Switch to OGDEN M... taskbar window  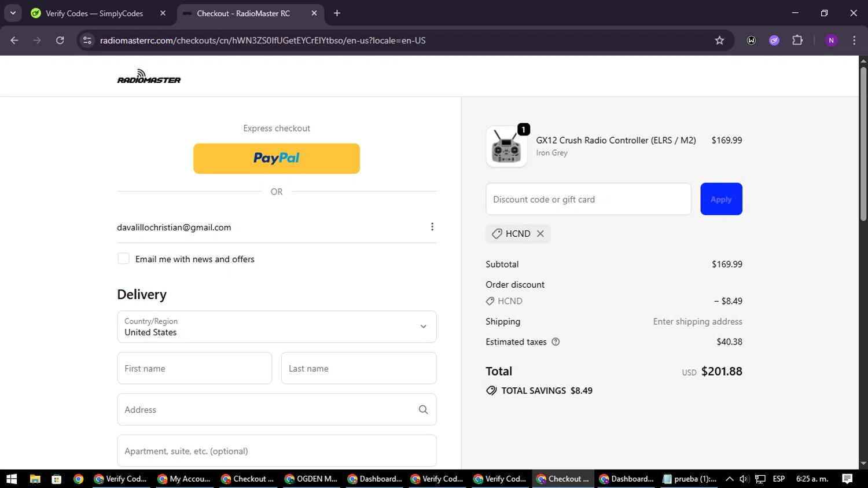pos(311,479)
